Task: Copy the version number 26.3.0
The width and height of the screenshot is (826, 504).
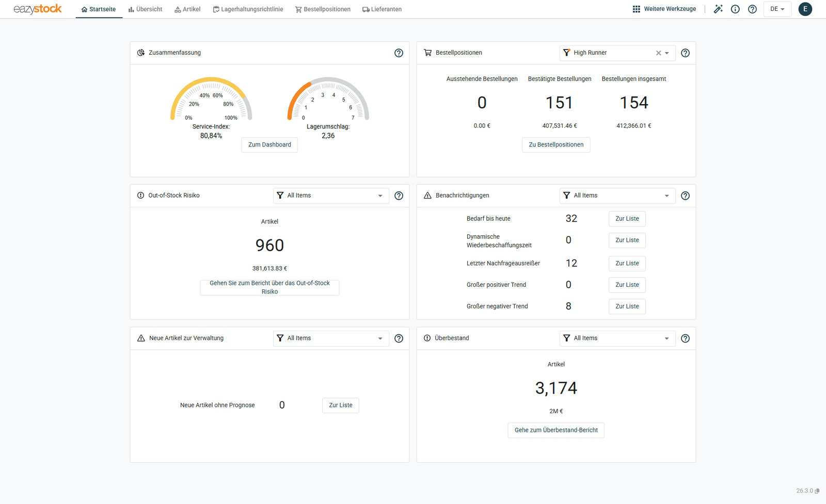Action: (x=817, y=491)
